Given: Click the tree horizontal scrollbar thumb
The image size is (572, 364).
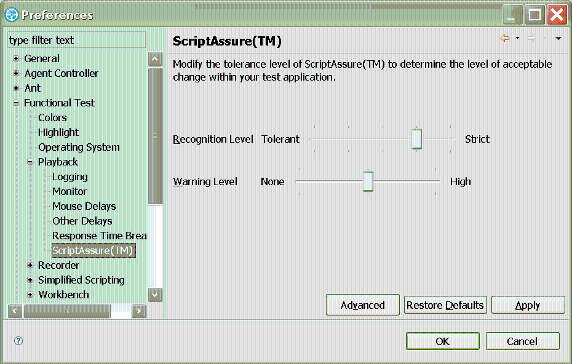Looking at the screenshot, I should [x=67, y=311].
